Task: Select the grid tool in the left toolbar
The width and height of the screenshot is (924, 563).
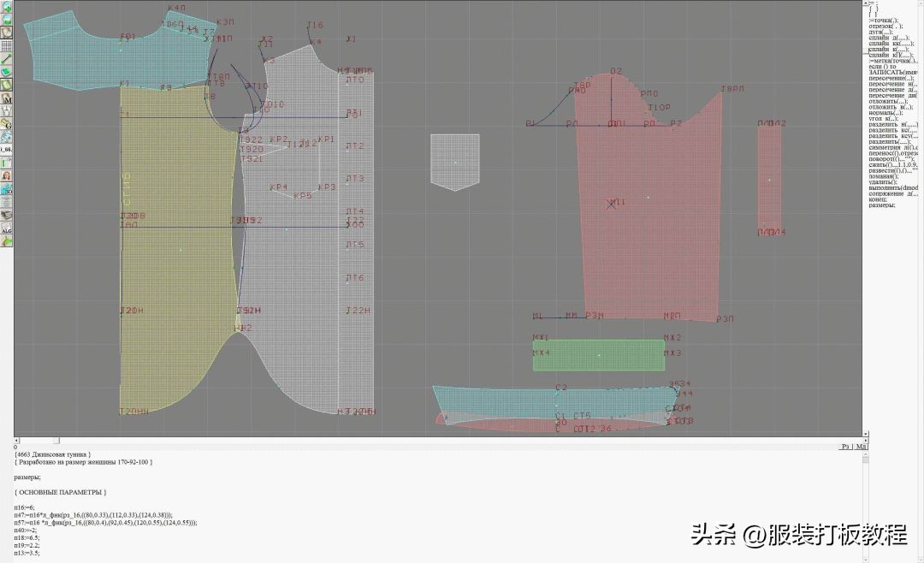Action: [7, 44]
